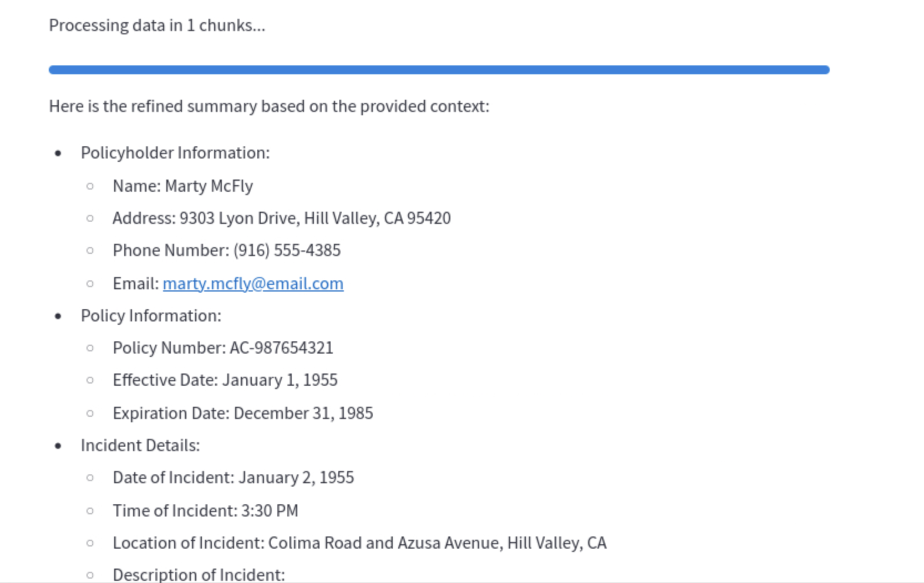
Task: Click the Time of Incident 3:30 PM line
Action: click(x=205, y=510)
